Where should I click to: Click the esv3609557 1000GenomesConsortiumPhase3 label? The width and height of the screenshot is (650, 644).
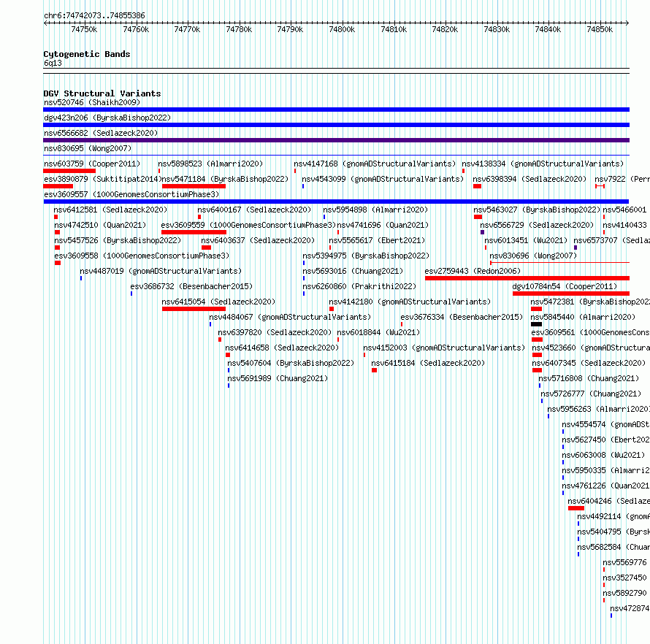131,194
